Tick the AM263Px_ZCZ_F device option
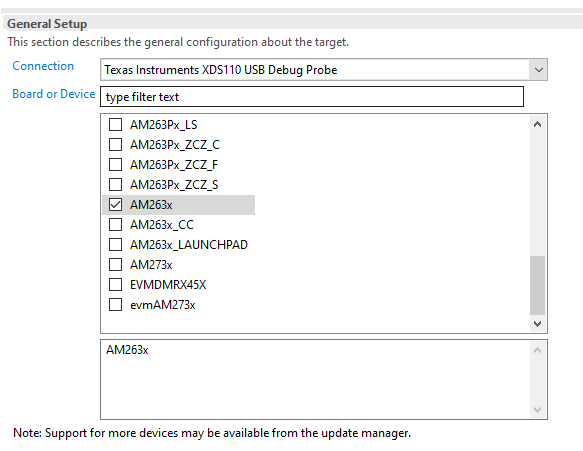The width and height of the screenshot is (583, 451). click(x=115, y=164)
